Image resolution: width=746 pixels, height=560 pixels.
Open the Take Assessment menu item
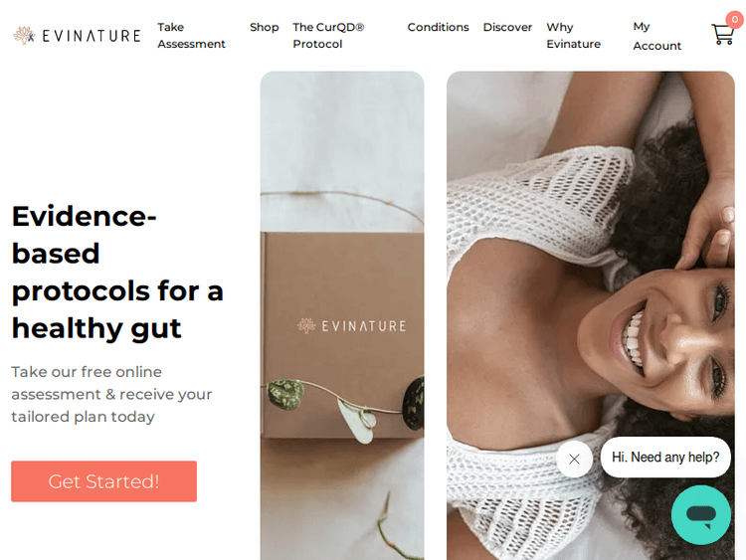(191, 36)
